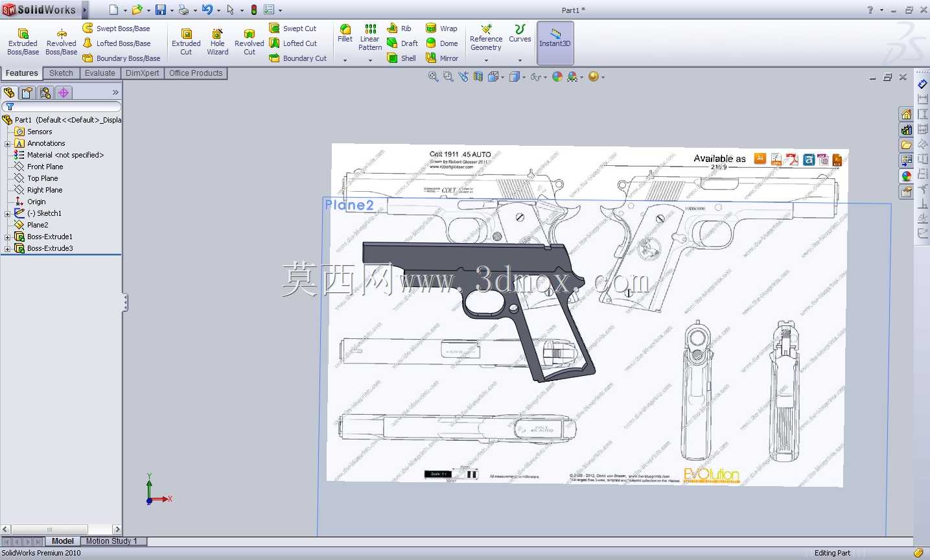This screenshot has height=560, width=930.
Task: Open the ConfigurationManager panel tab
Action: coord(45,93)
